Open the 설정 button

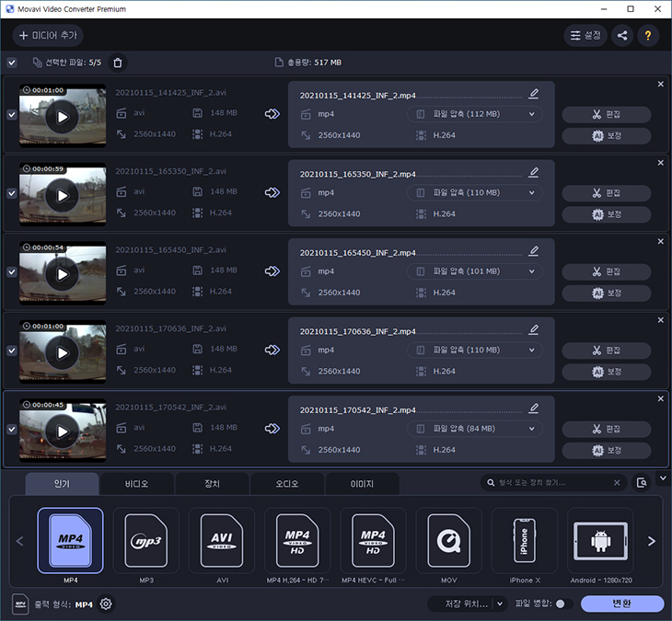pos(585,35)
